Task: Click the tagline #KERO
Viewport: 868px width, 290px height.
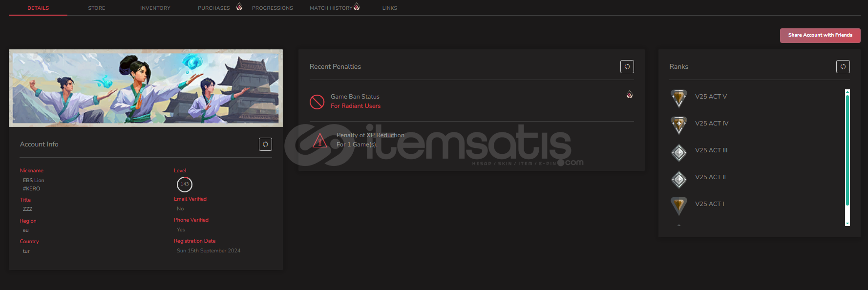Action: coord(32,188)
